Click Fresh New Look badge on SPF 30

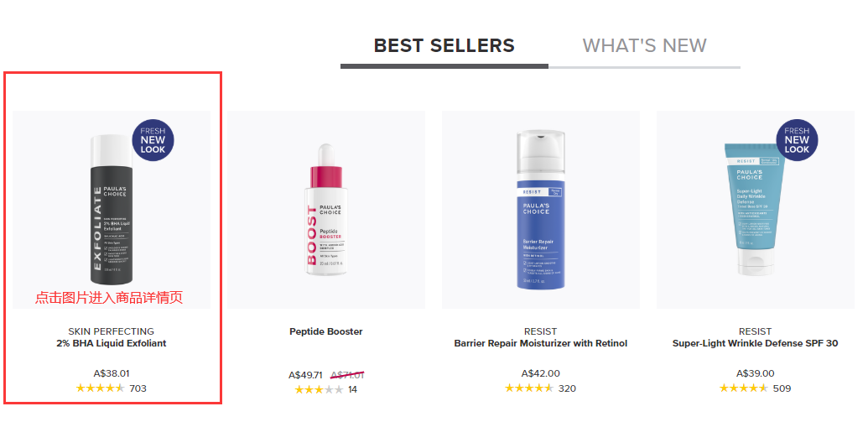click(797, 140)
